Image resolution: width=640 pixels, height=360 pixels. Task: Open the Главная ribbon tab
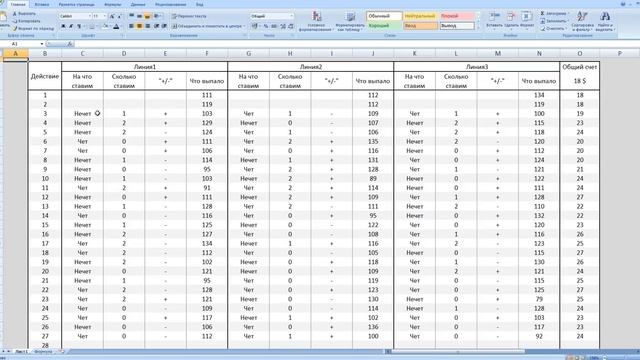point(18,4)
